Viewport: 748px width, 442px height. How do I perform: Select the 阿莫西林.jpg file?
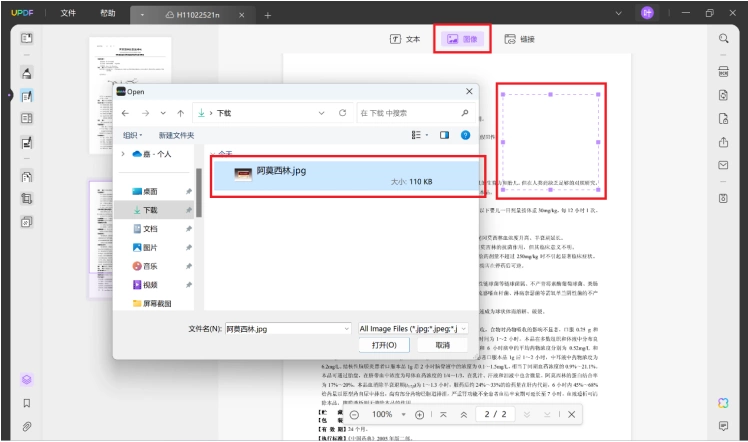(x=346, y=175)
